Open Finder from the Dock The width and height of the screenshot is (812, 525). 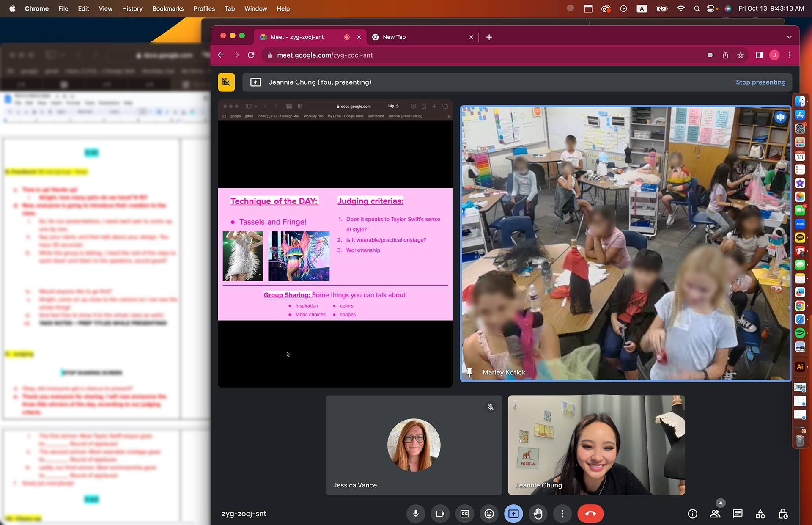coord(800,102)
